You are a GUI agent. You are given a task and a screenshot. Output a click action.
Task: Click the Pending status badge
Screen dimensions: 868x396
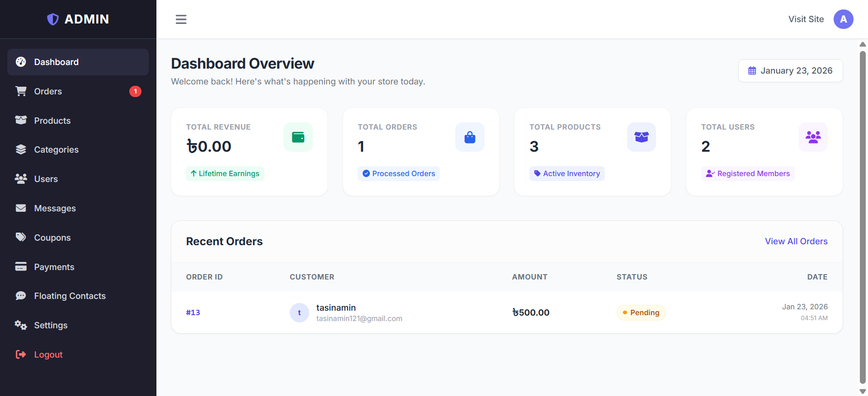coord(641,312)
